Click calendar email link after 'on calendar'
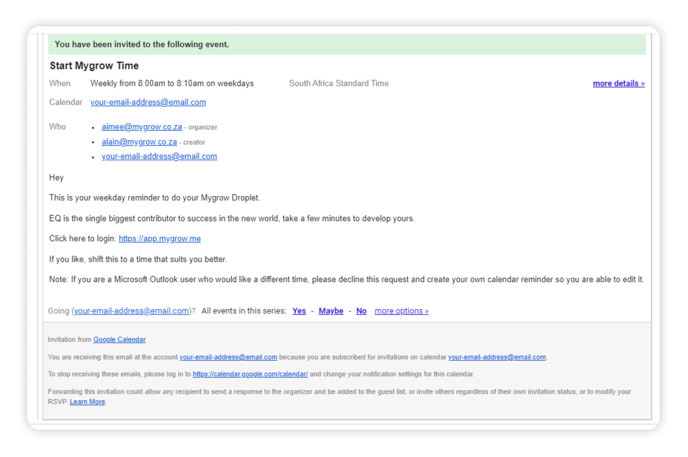The height and width of the screenshot is (457, 688). click(x=497, y=357)
